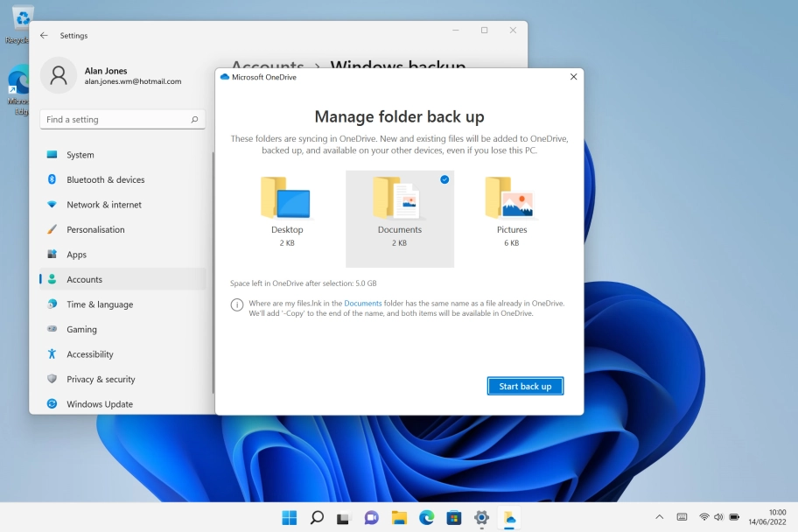Click the Start back up button
798x532 pixels.
pyautogui.click(x=525, y=386)
